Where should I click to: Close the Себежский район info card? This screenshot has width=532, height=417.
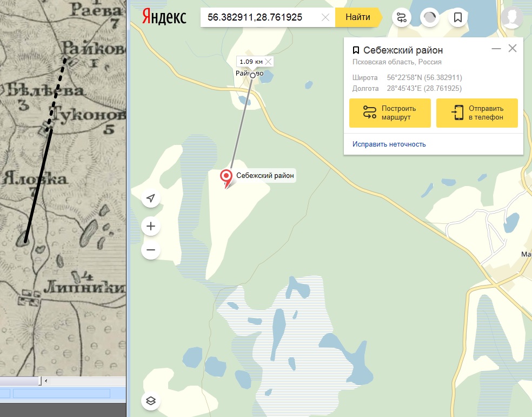click(x=513, y=48)
